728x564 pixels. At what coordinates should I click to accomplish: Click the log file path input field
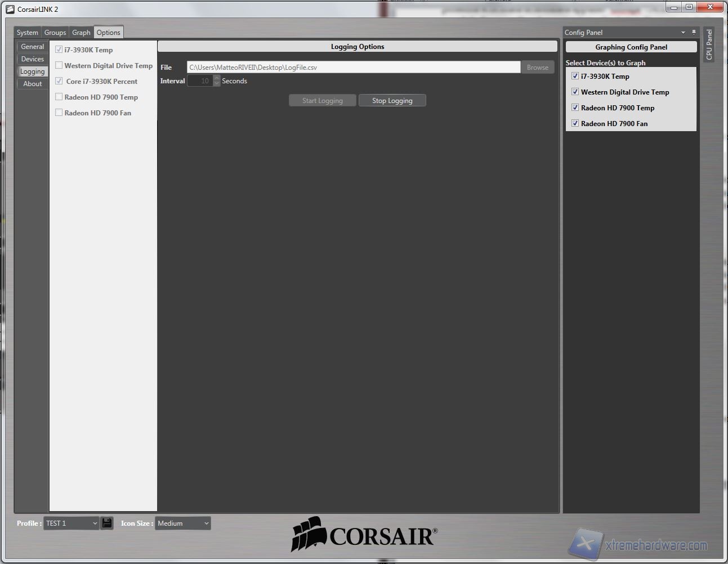pos(353,68)
